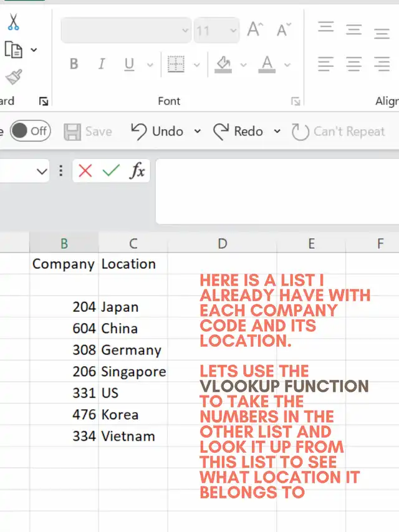Apply Underline formatting
Screen dimensions: 399x532
pos(129,64)
